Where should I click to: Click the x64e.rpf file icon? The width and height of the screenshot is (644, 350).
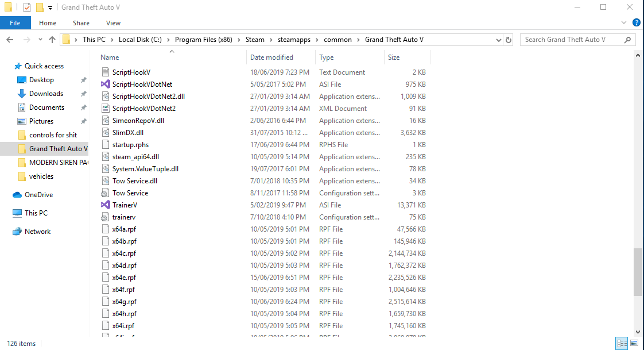pos(106,277)
